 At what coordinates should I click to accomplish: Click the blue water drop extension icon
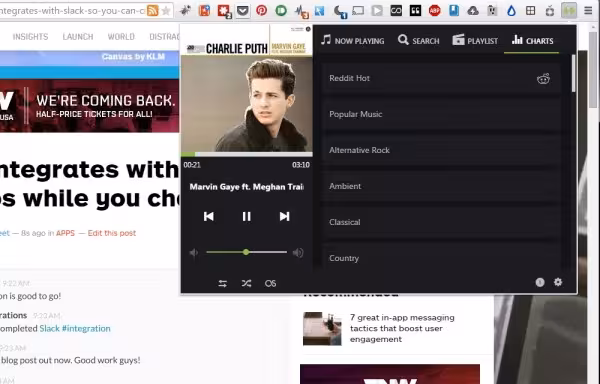coord(511,10)
